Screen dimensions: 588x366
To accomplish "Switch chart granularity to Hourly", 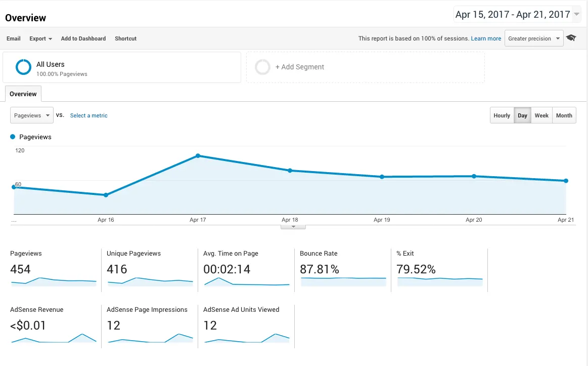I will (502, 115).
